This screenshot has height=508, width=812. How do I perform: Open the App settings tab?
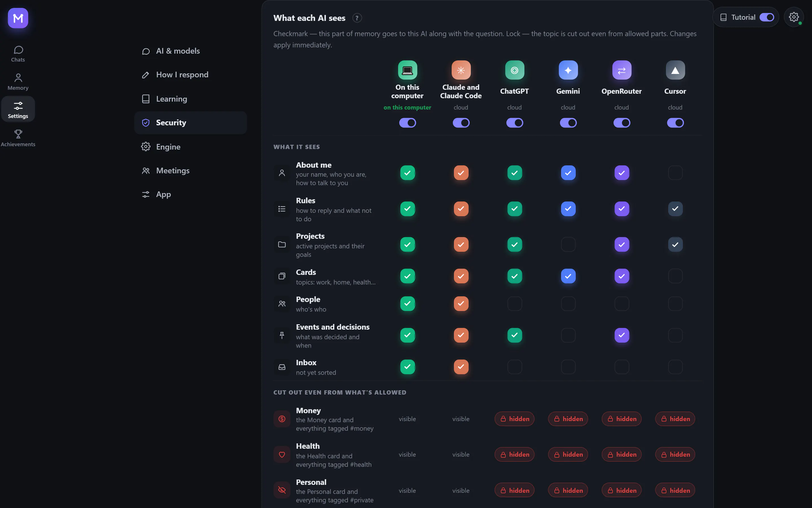pyautogui.click(x=191, y=194)
